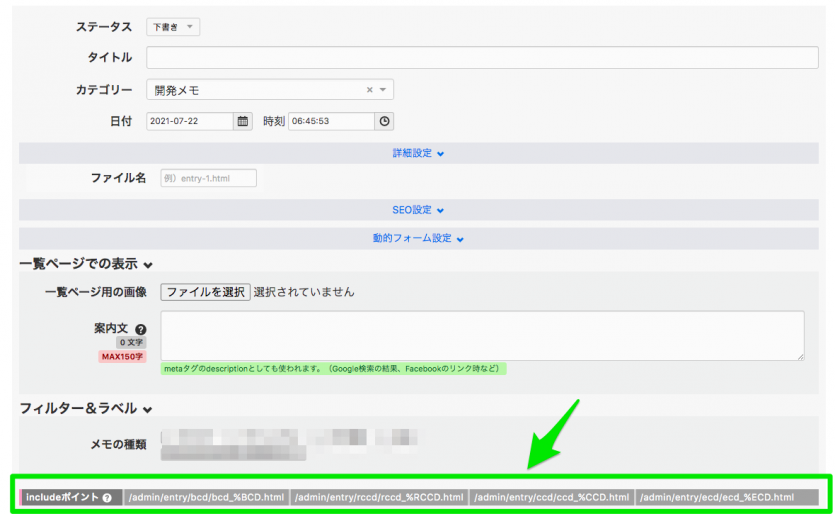
Task: Expand the 詳細設定 section
Action: click(x=418, y=153)
